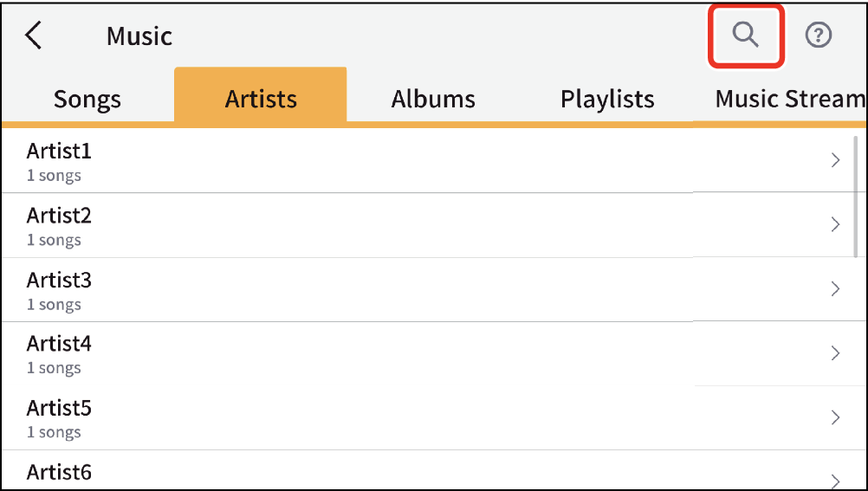Click the chevron beside Artist4
868x491 pixels.
836,352
